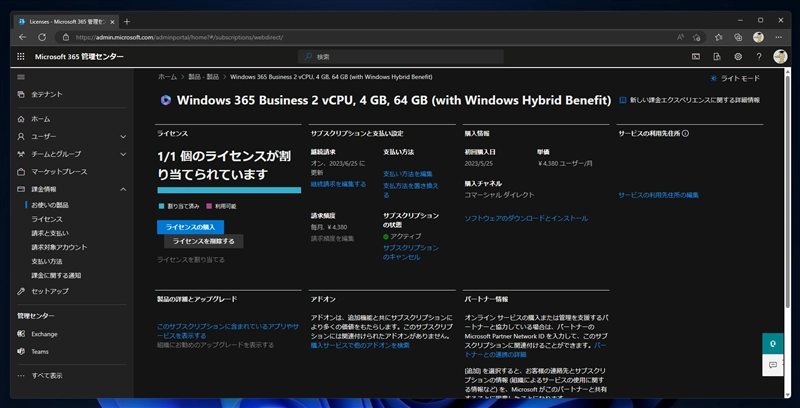Open the app launcher waffle icon
This screenshot has width=800, height=408.
pos(21,57)
